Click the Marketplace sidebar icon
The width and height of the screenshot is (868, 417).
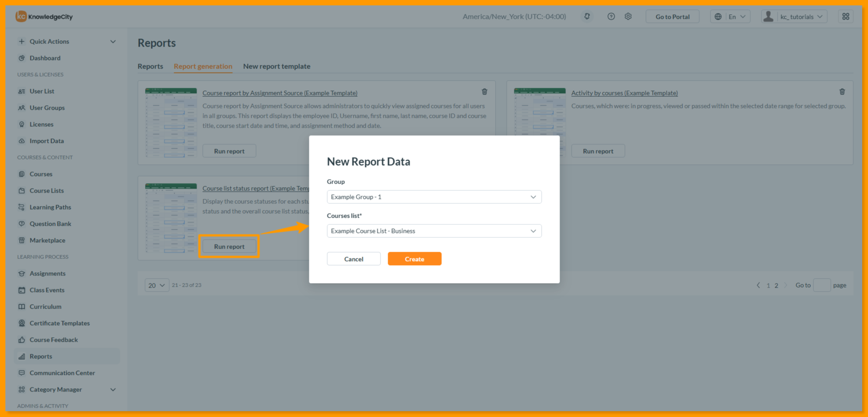[21, 240]
